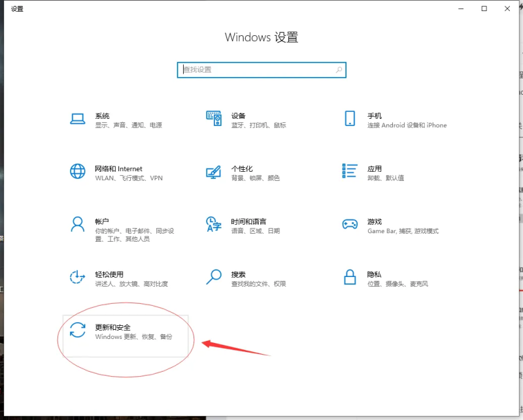Open the 系统 (System) settings icon
Screen dimensions: 523x420
(x=78, y=116)
